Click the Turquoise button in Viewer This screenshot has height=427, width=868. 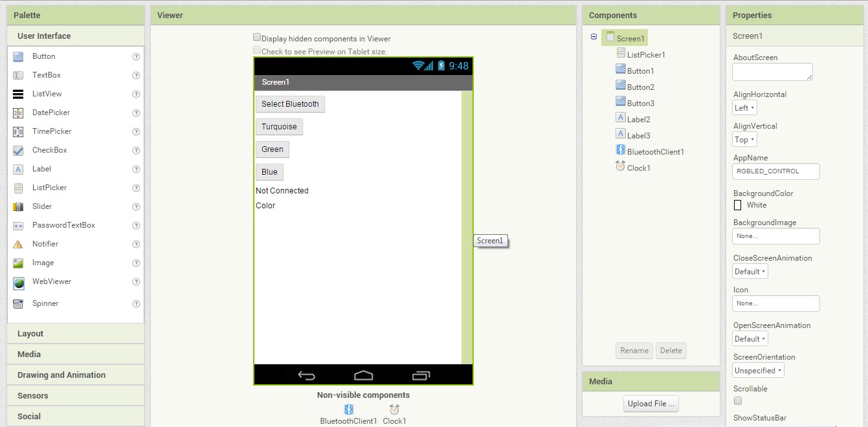279,127
